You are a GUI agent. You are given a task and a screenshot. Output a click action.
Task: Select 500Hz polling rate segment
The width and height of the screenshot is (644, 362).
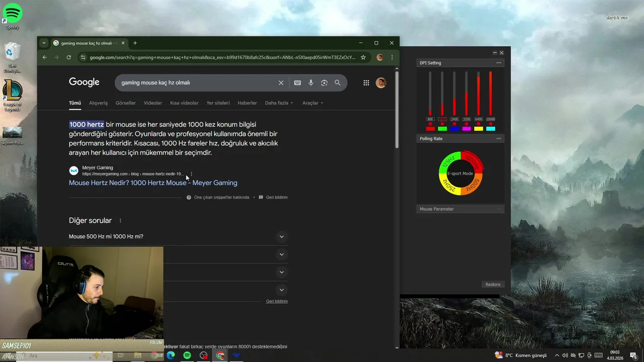pyautogui.click(x=473, y=185)
